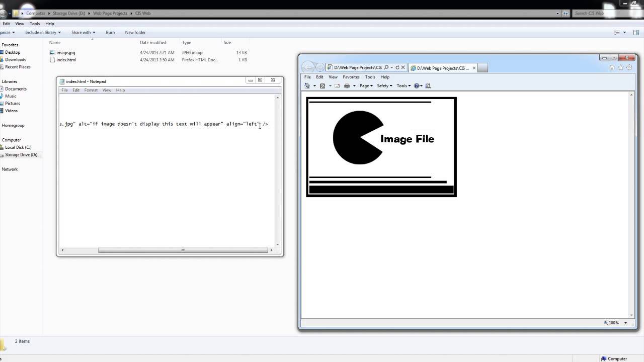Open Notepad Format menu
Viewport: 644px width, 362px height.
91,90
